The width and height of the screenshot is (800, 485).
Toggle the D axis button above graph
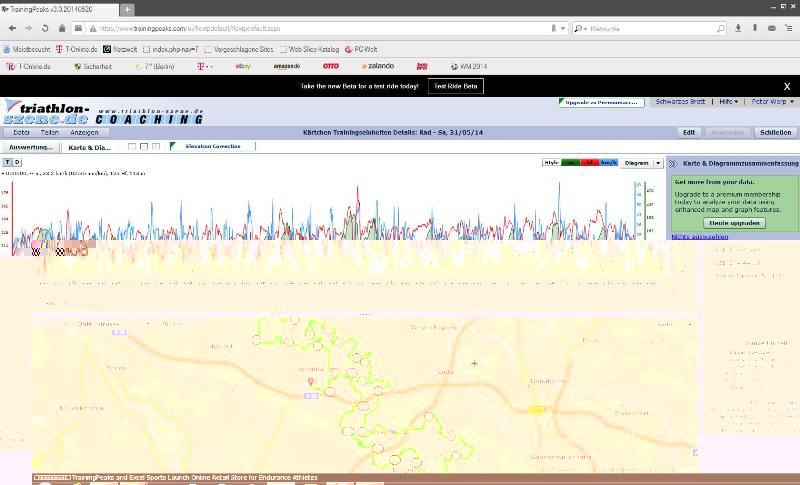17,161
